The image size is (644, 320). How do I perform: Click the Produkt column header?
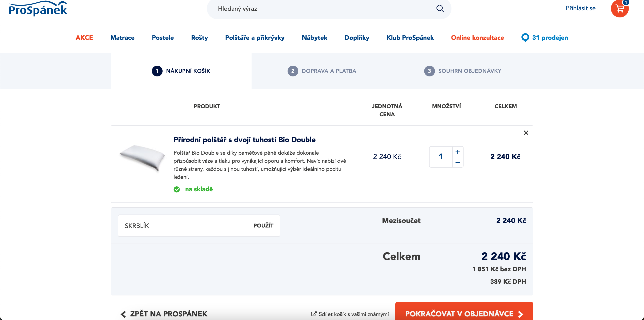click(x=207, y=106)
